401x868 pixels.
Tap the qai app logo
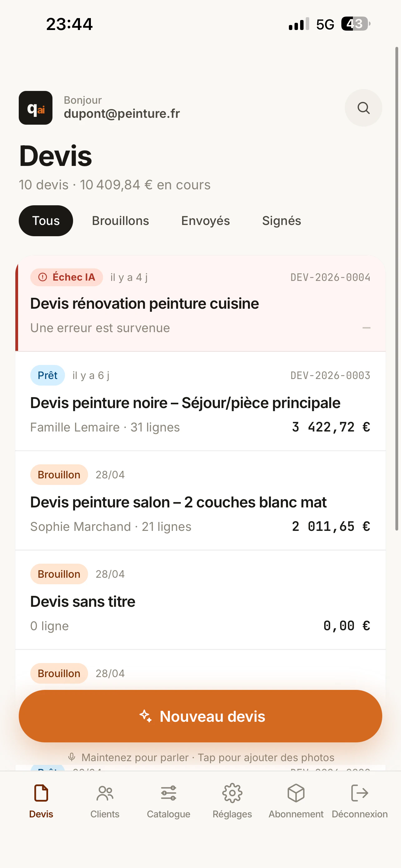[36, 108]
